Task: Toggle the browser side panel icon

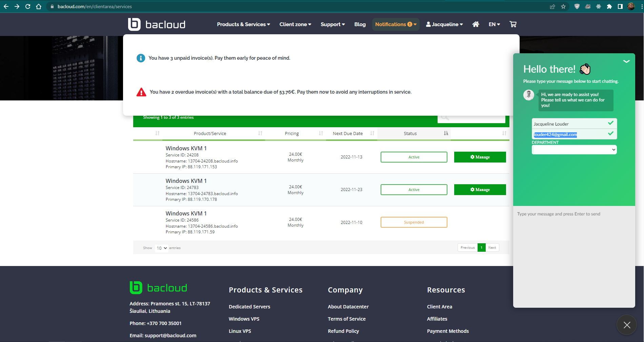Action: click(x=620, y=6)
